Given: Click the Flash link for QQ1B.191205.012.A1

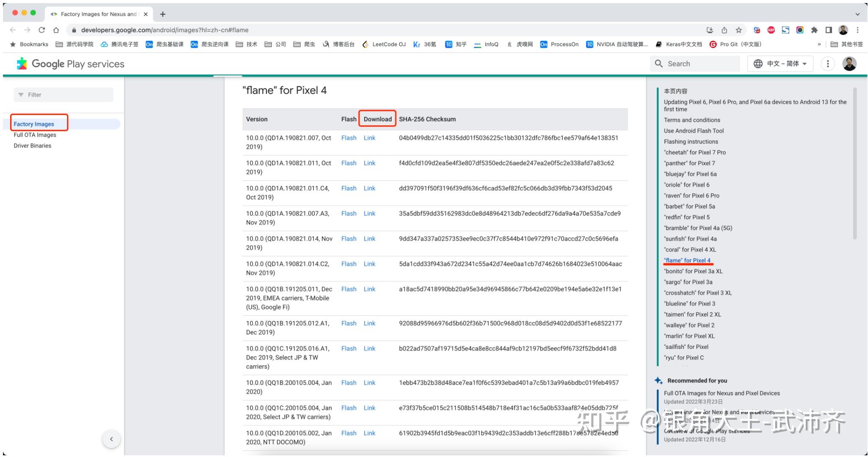Looking at the screenshot, I should 349,323.
